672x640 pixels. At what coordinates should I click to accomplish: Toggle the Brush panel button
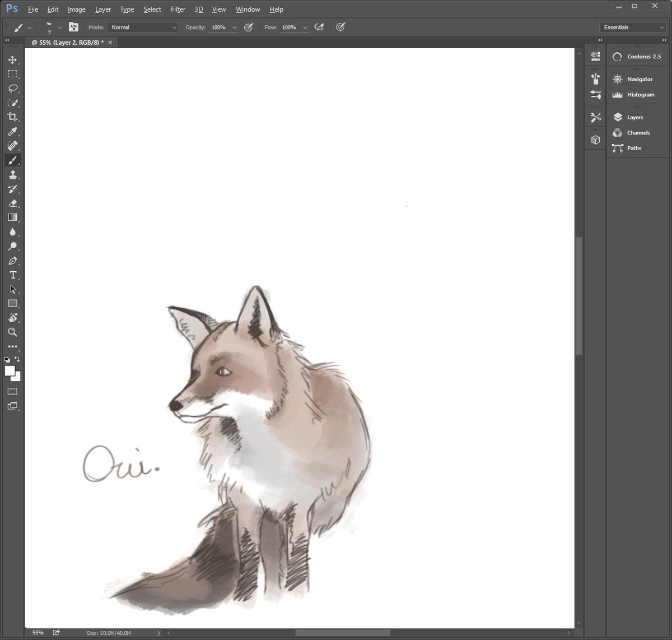point(73,27)
